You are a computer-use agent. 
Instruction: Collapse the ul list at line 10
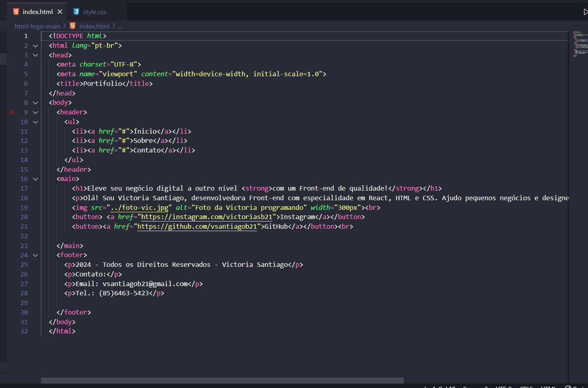pos(35,122)
